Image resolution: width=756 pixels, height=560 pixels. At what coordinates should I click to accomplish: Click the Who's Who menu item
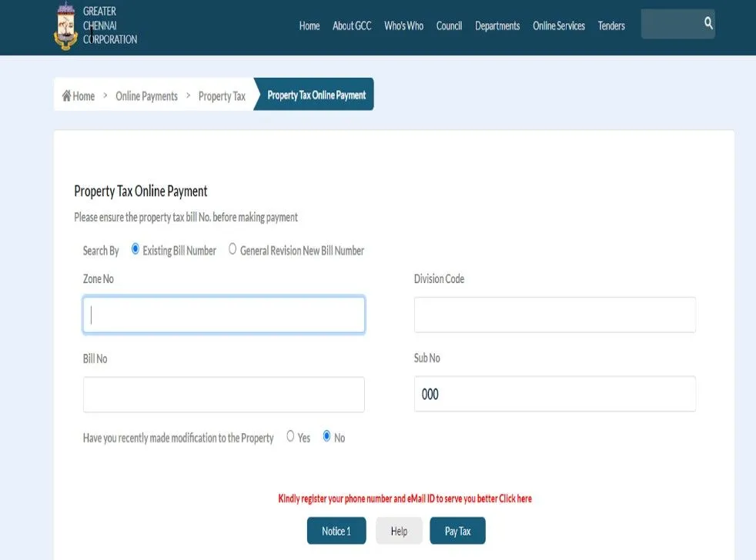point(403,25)
